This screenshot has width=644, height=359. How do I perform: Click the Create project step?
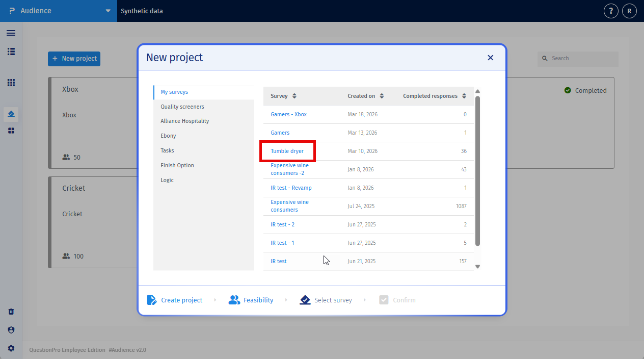coord(175,300)
